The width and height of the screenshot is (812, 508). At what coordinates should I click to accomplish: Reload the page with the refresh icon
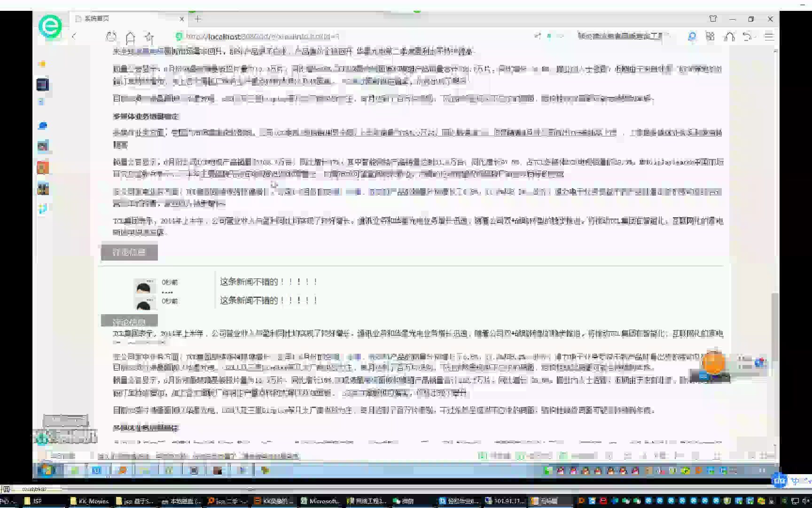click(x=111, y=36)
